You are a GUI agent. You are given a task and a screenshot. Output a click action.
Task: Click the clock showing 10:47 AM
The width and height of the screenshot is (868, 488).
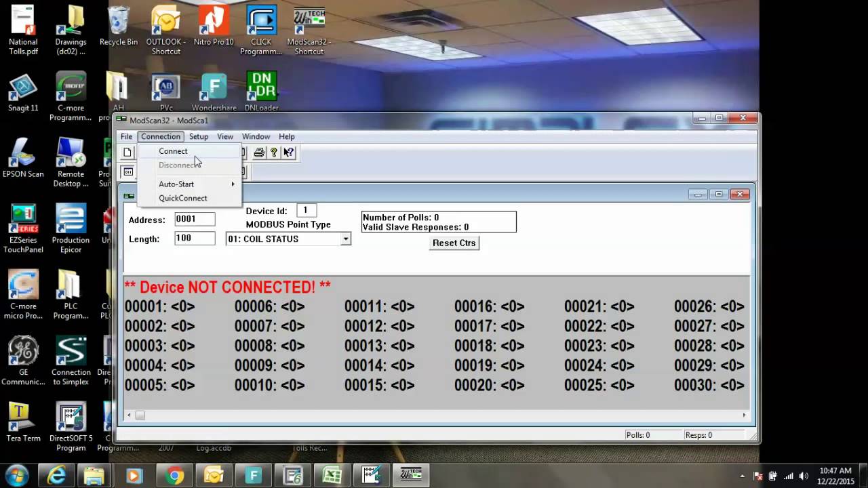835,470
